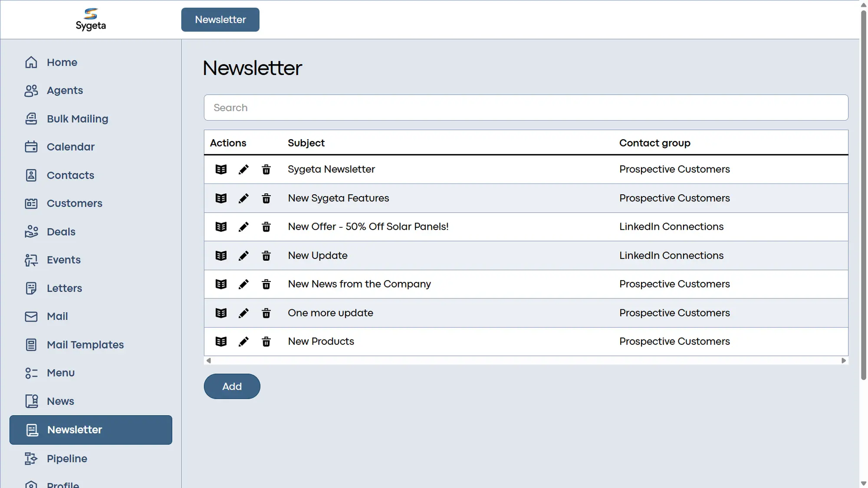Image resolution: width=868 pixels, height=488 pixels.
Task: Edit the Sygeta Newsletter row
Action: (243, 169)
